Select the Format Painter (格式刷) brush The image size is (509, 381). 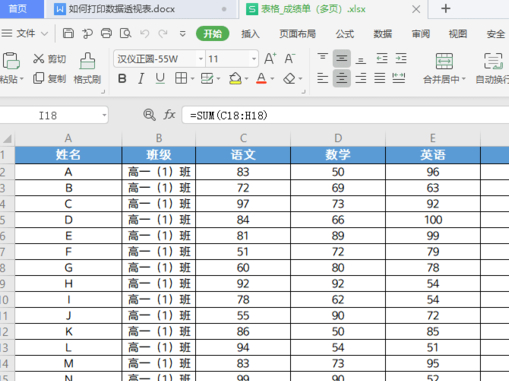click(87, 68)
